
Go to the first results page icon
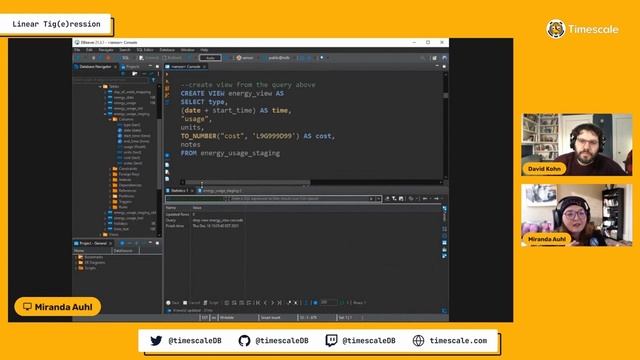click(258, 303)
